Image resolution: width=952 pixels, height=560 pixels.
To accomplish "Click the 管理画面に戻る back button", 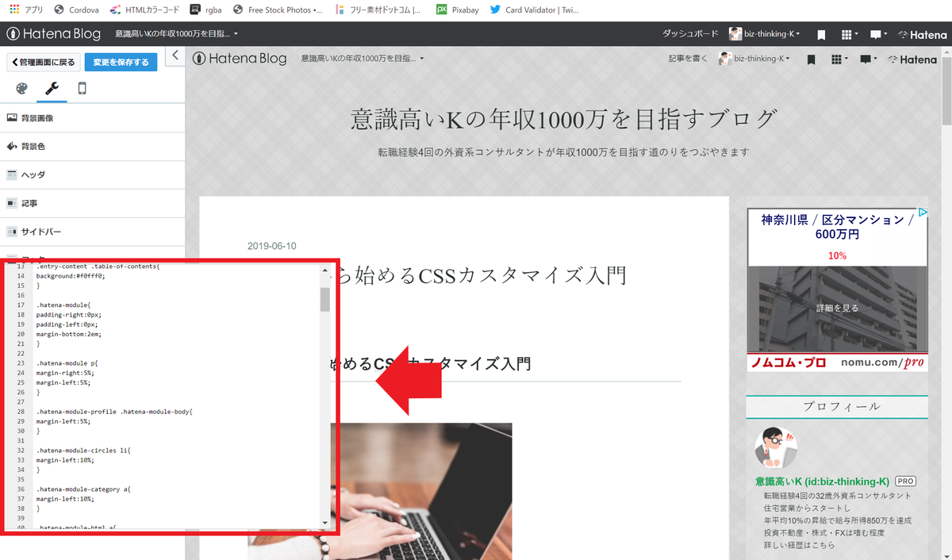I will click(x=43, y=60).
